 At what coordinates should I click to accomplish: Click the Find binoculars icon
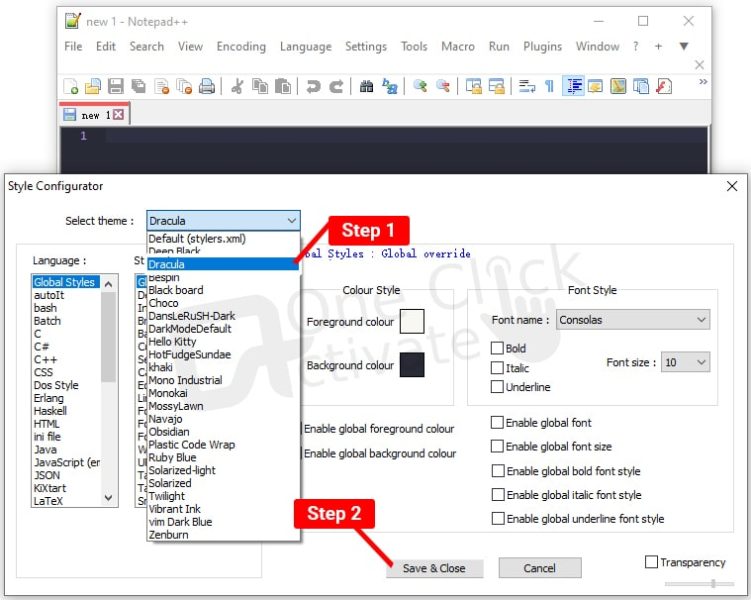[366, 86]
